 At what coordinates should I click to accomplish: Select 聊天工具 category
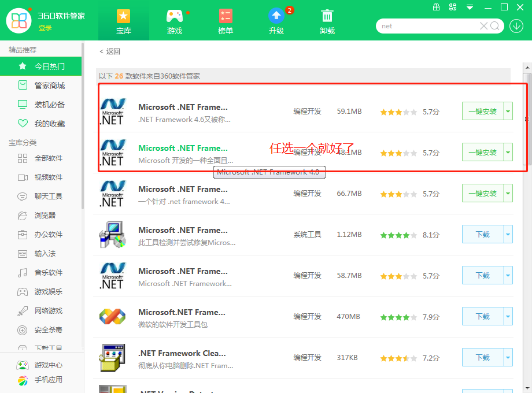coord(40,196)
